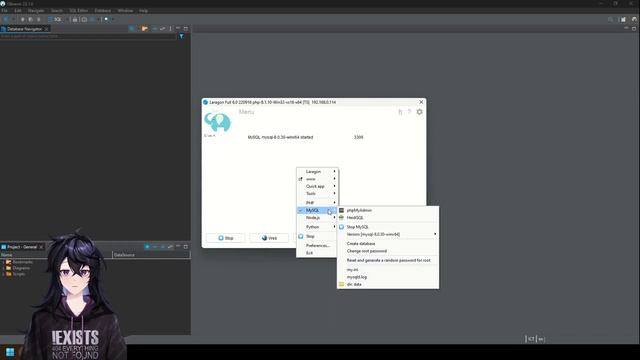Viewport: 640px width, 360px height.
Task: Expand the Version mysql-8.0.30 submenu
Action: click(x=388, y=234)
